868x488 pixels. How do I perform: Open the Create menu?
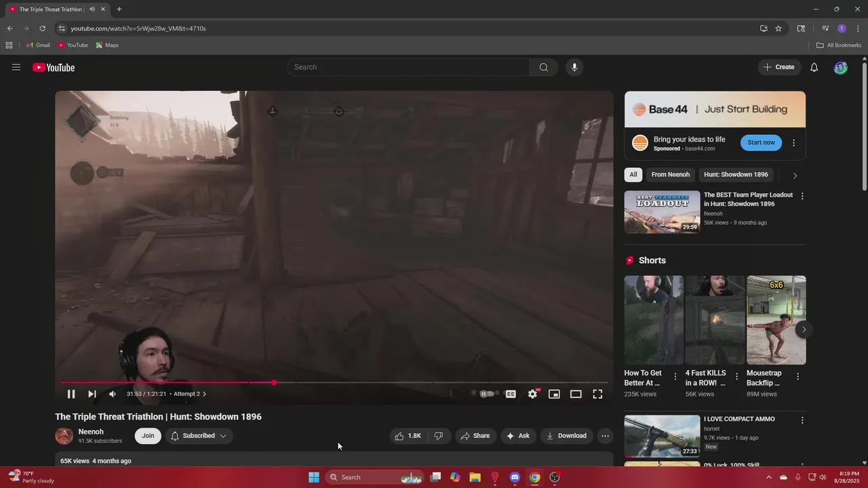[x=778, y=67]
